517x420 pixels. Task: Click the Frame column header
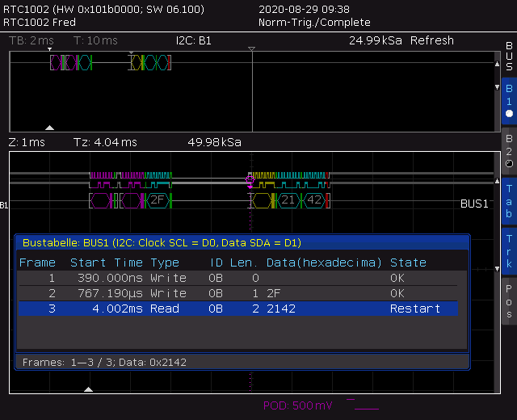(37, 262)
